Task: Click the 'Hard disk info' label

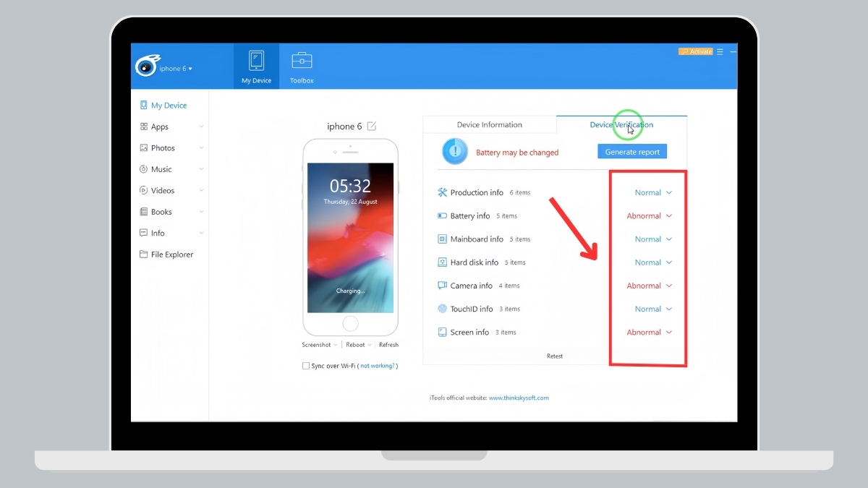Action: [475, 262]
